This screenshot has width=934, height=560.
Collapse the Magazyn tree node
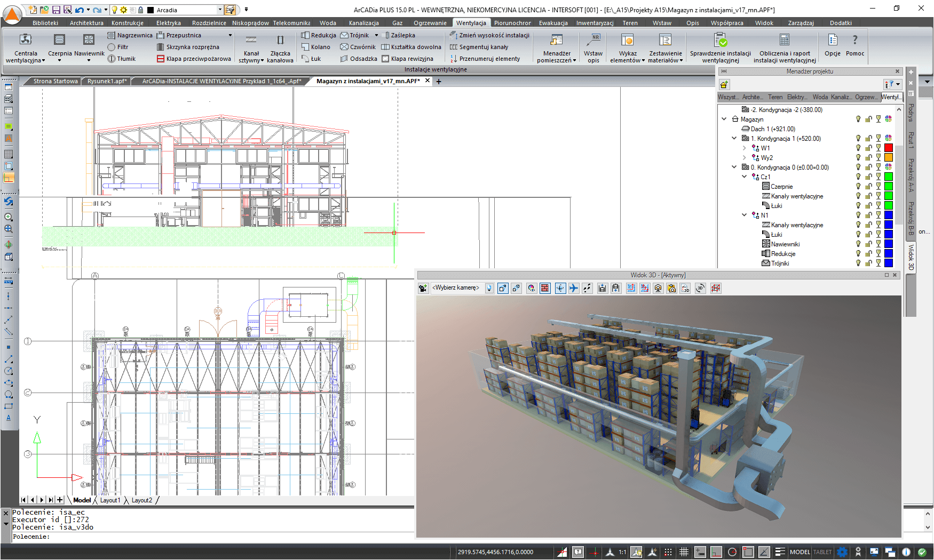click(724, 119)
